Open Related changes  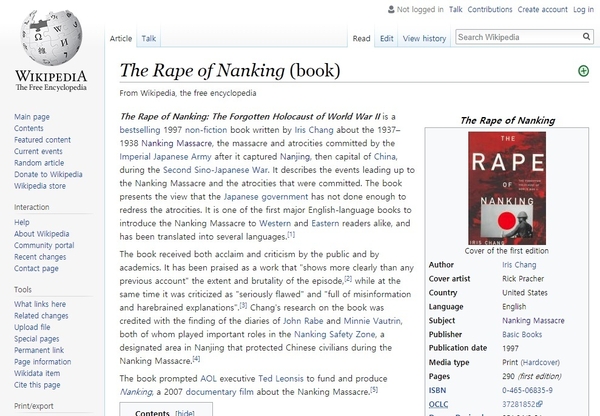coord(41,315)
